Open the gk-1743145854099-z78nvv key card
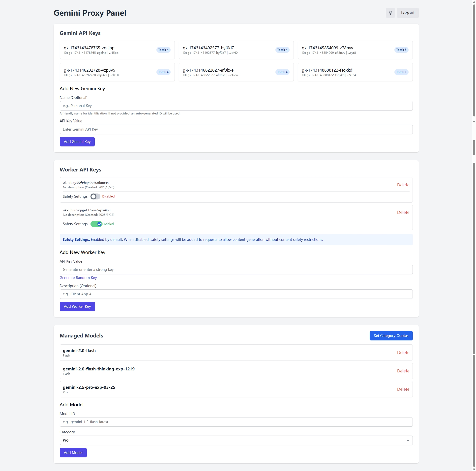 [347, 50]
